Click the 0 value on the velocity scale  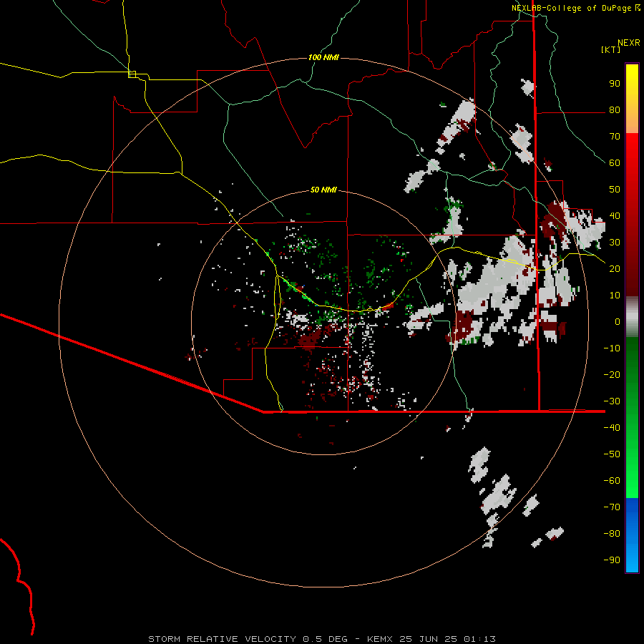[618, 321]
